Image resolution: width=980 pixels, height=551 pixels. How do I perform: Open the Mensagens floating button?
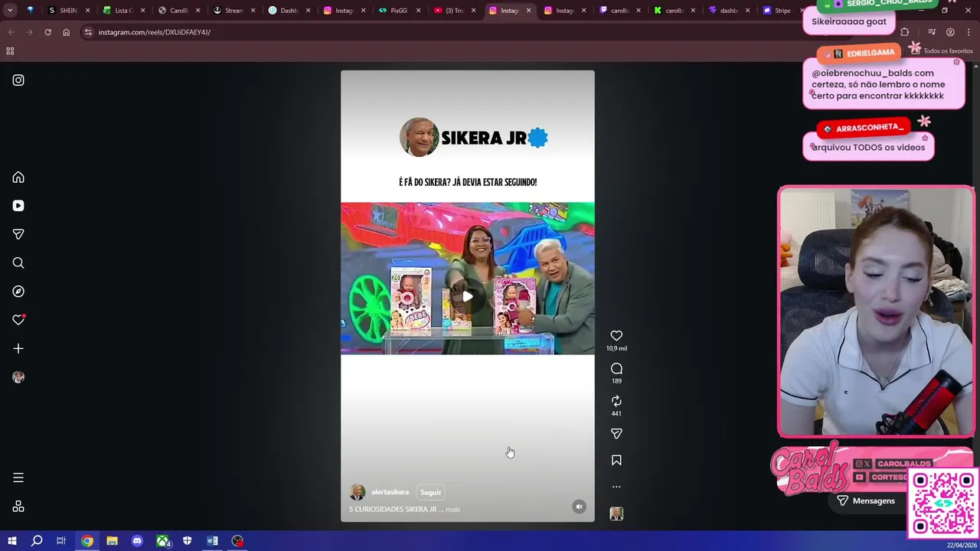(866, 500)
